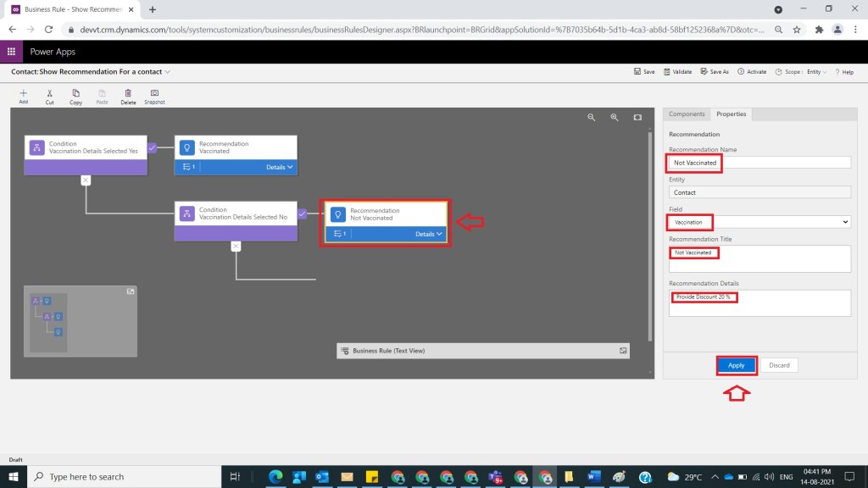Click the Apply button

(736, 365)
